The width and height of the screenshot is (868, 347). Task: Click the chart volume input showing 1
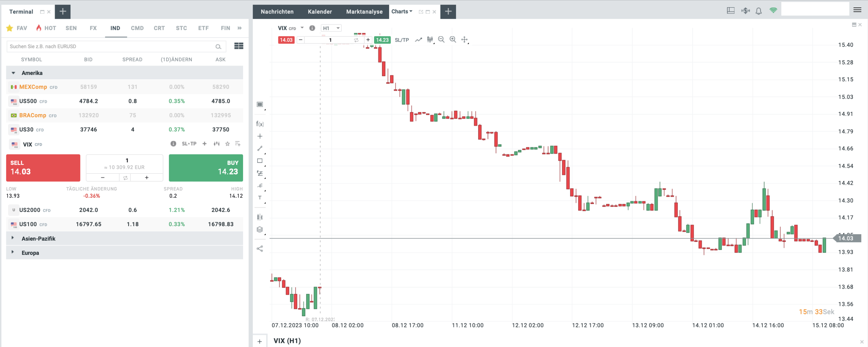click(330, 40)
